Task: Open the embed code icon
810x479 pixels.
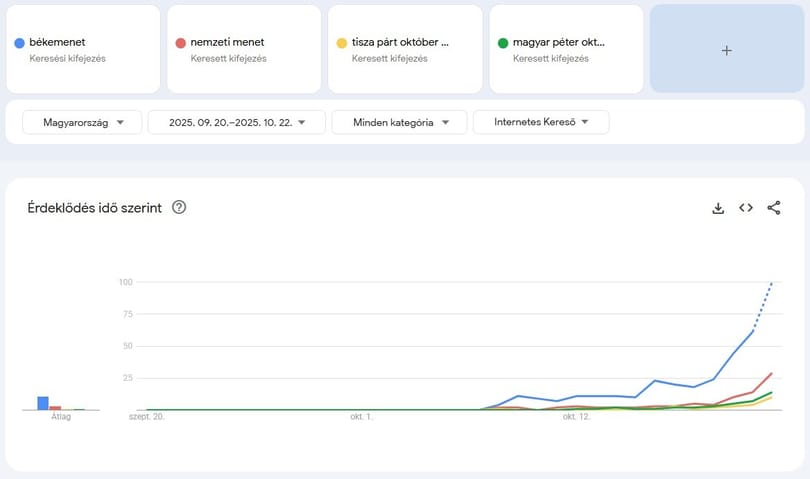Action: click(745, 208)
